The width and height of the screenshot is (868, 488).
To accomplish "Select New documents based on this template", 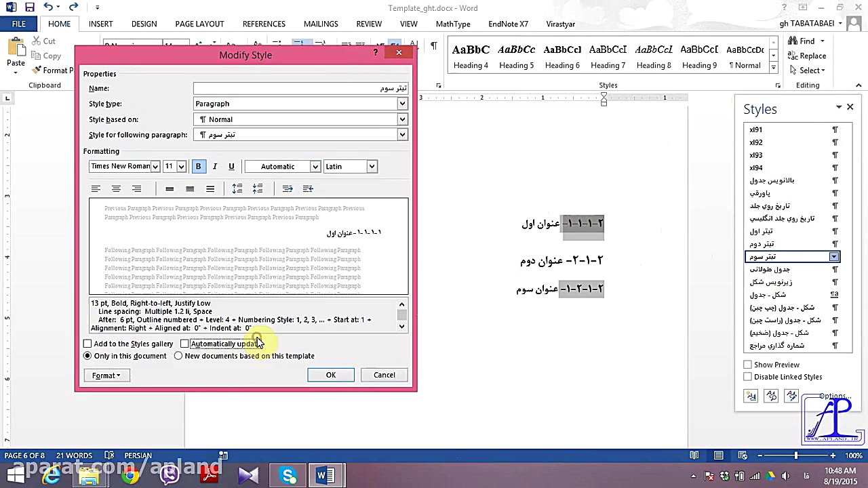I will coord(178,356).
